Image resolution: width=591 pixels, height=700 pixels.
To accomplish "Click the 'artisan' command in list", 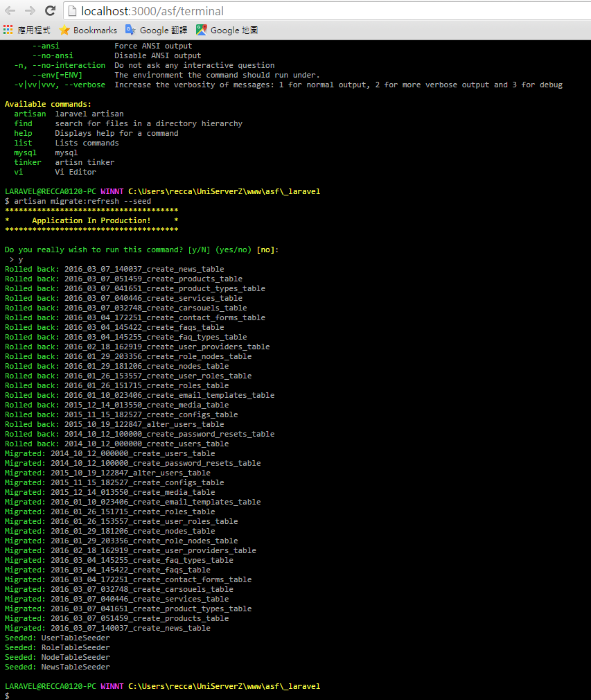I will (x=30, y=114).
